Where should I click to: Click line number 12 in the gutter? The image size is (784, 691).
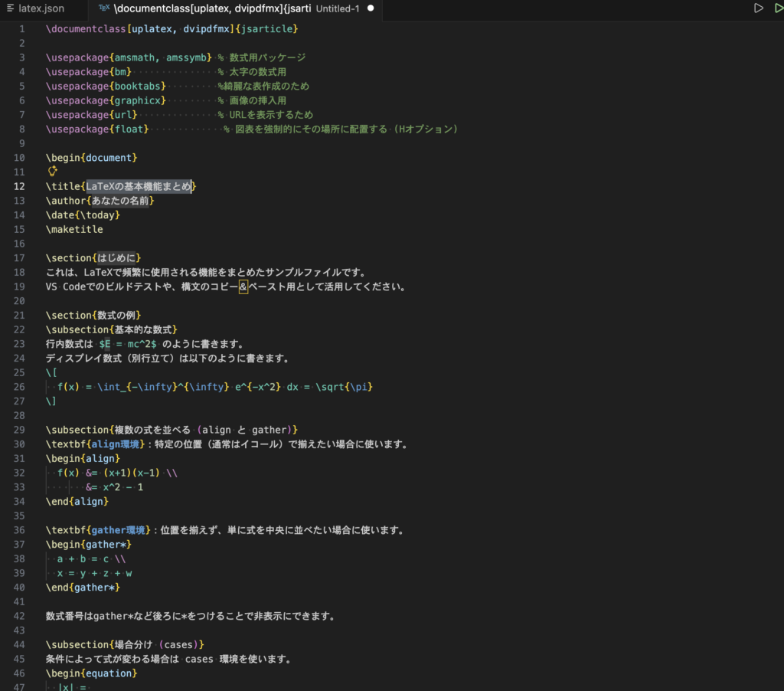pyautogui.click(x=20, y=186)
